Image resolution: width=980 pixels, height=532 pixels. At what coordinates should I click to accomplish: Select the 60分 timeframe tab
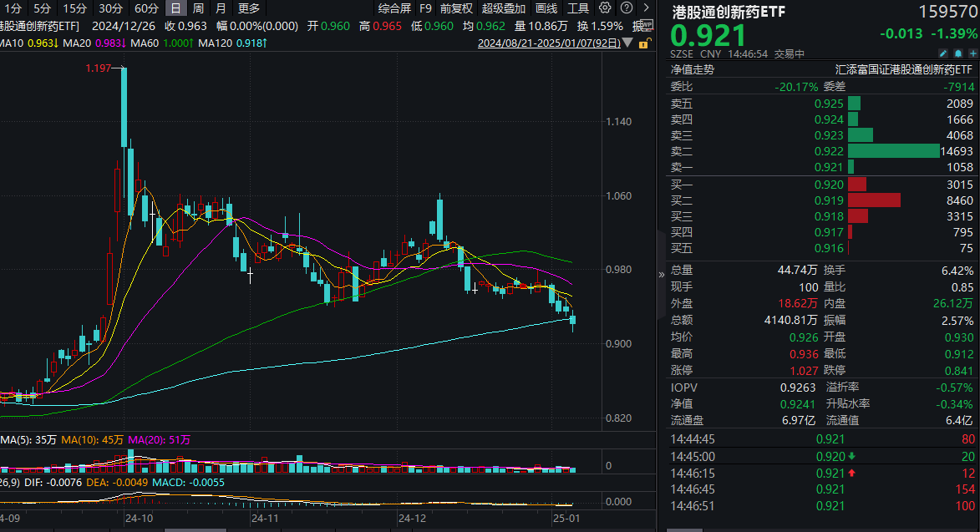(146, 8)
